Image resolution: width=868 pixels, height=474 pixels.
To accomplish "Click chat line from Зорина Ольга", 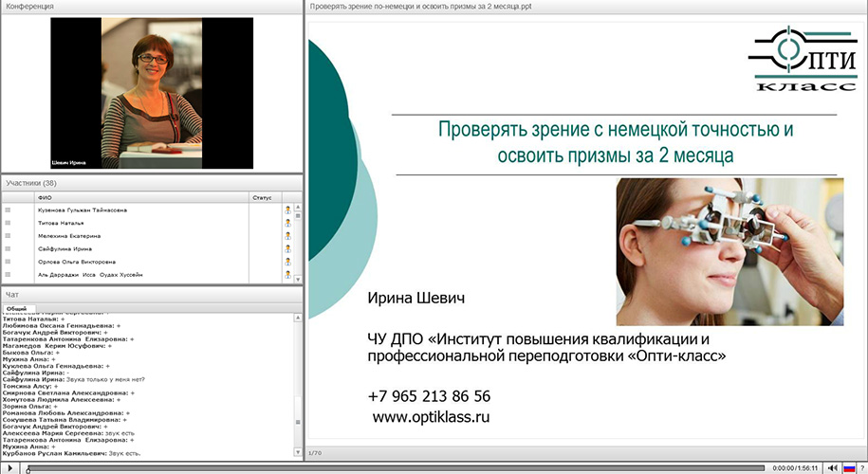I will pos(30,407).
